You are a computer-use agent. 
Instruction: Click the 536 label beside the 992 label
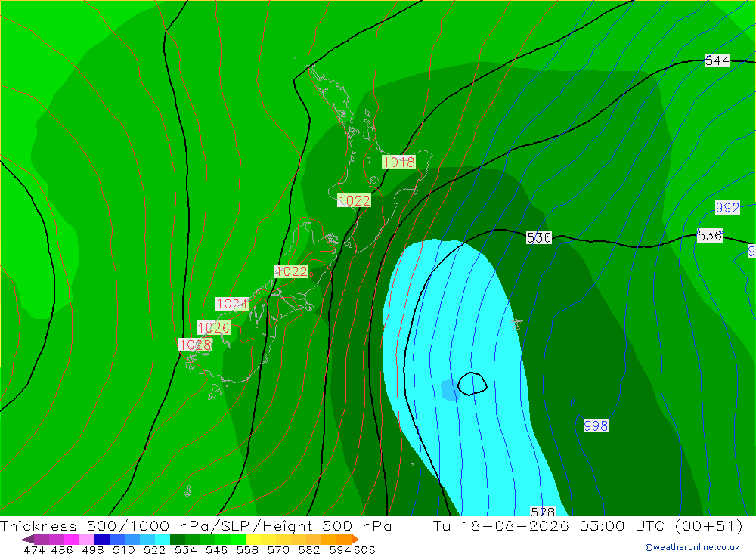(x=710, y=235)
